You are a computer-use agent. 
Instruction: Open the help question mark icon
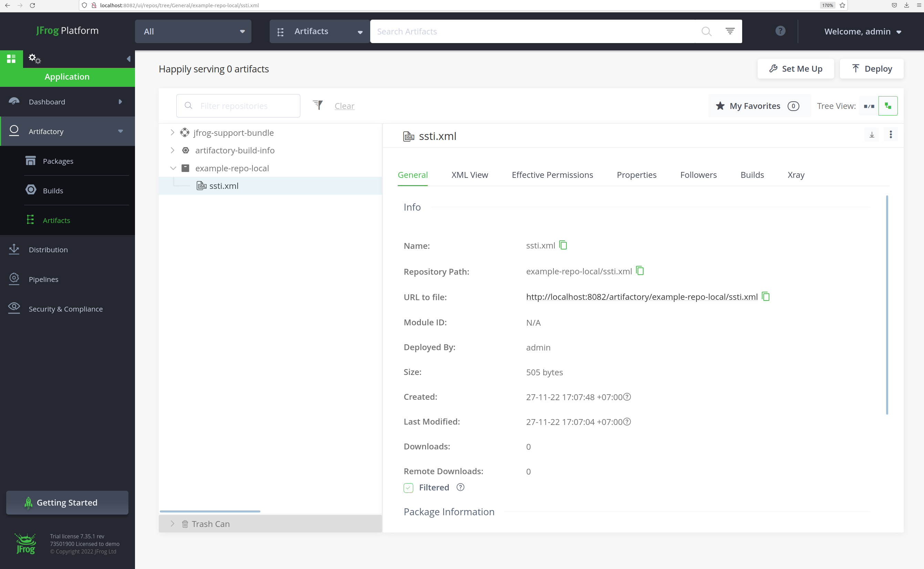(780, 31)
